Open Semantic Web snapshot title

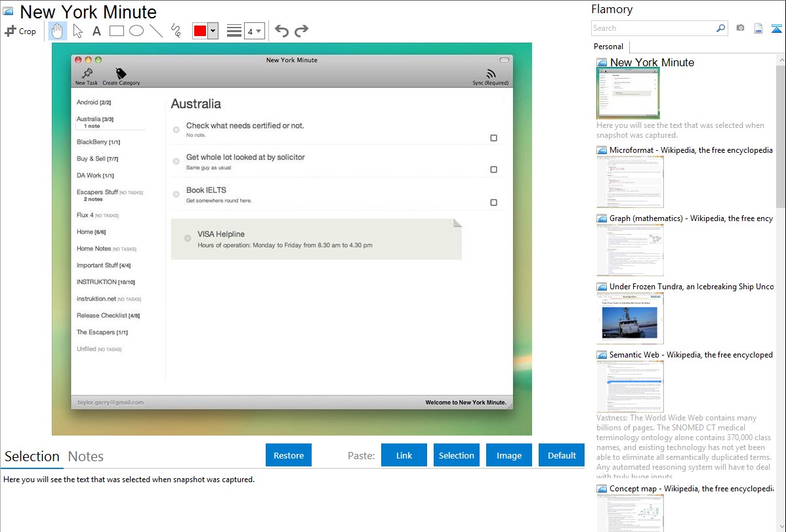691,354
